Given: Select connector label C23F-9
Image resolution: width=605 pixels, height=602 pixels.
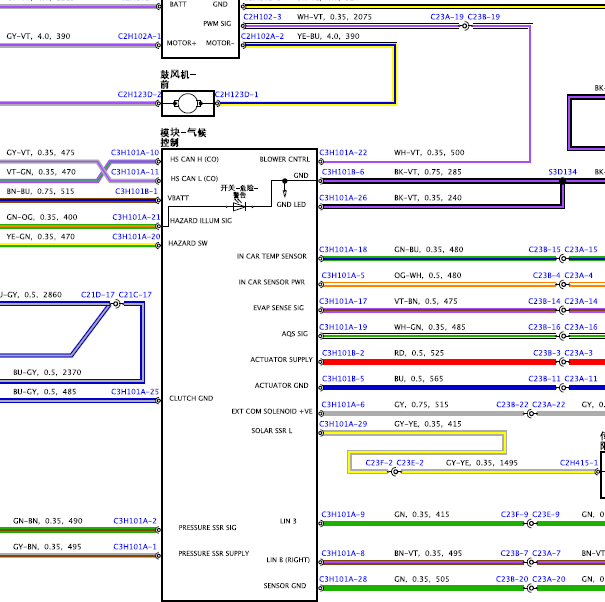Looking at the screenshot, I should (x=515, y=514).
